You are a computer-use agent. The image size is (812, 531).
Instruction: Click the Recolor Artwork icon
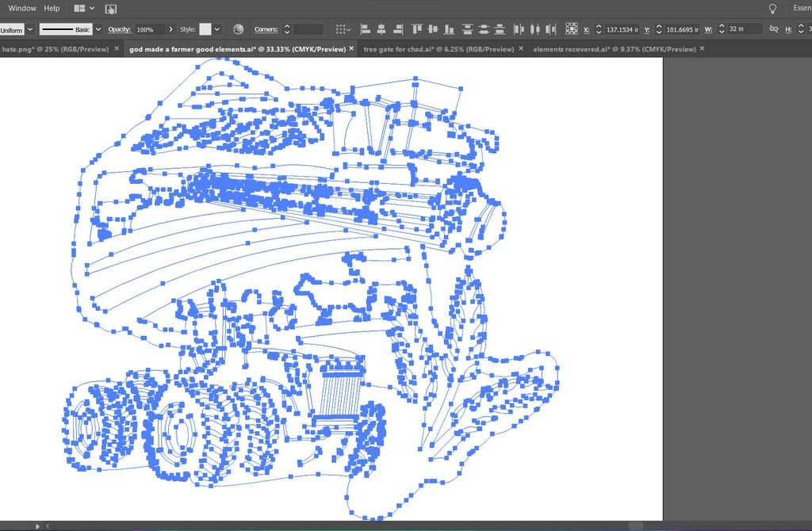pyautogui.click(x=238, y=29)
